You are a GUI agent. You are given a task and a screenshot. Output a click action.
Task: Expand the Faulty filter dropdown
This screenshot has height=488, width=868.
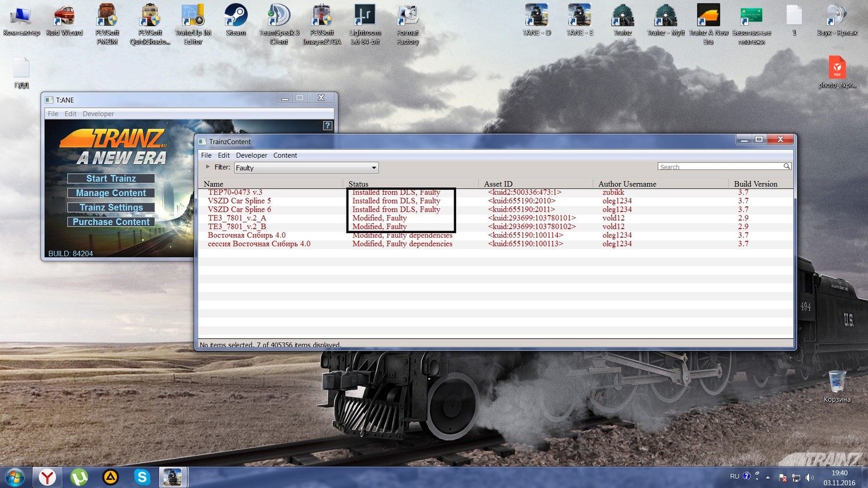[x=306, y=168]
